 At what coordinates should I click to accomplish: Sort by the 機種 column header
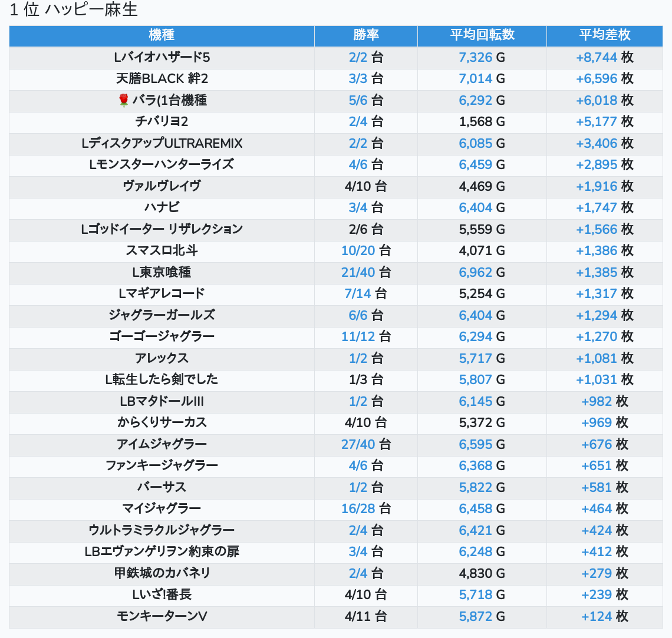[x=162, y=35]
